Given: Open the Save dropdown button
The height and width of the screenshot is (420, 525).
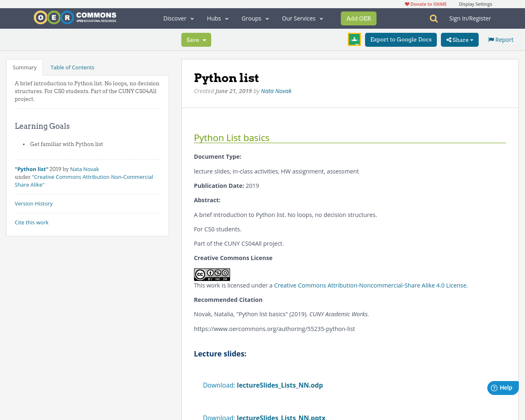Looking at the screenshot, I should click(x=196, y=40).
